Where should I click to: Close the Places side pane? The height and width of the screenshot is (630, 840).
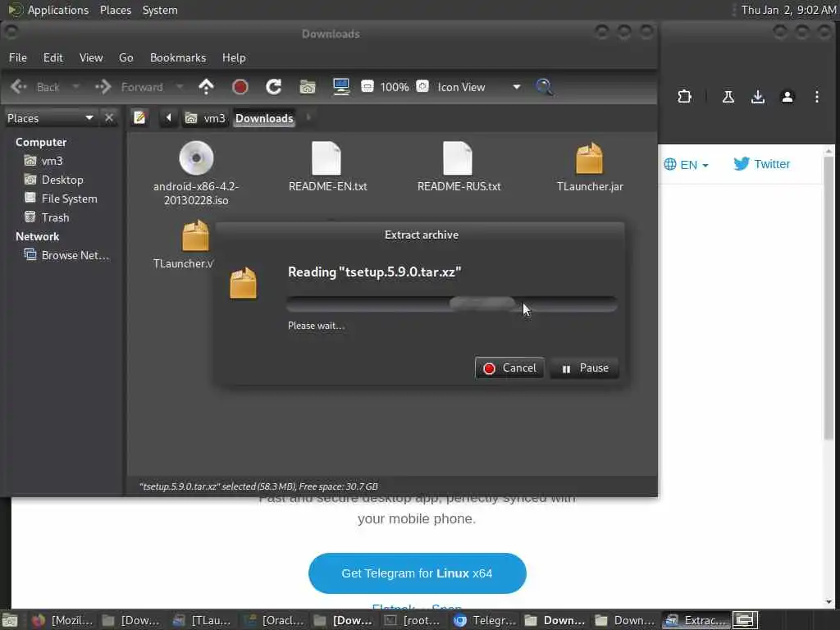[109, 117]
